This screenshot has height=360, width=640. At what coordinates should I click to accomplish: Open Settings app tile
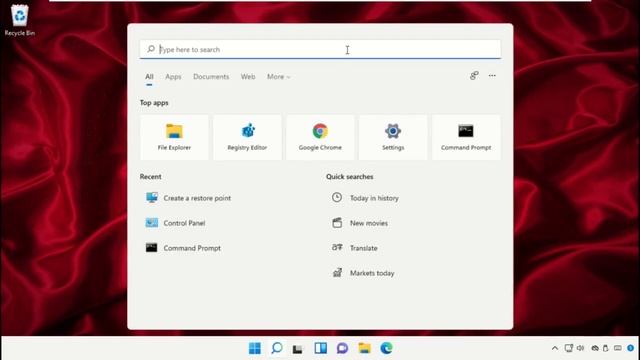click(393, 137)
